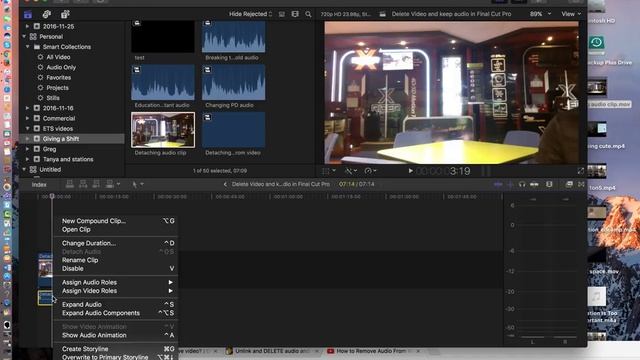Click the browser search magnifier icon
The height and width of the screenshot is (360, 640).
(x=308, y=14)
